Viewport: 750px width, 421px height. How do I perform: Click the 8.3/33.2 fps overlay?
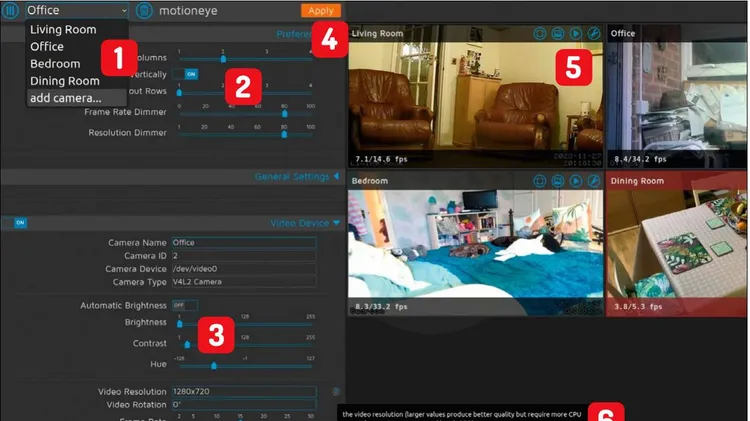[381, 307]
